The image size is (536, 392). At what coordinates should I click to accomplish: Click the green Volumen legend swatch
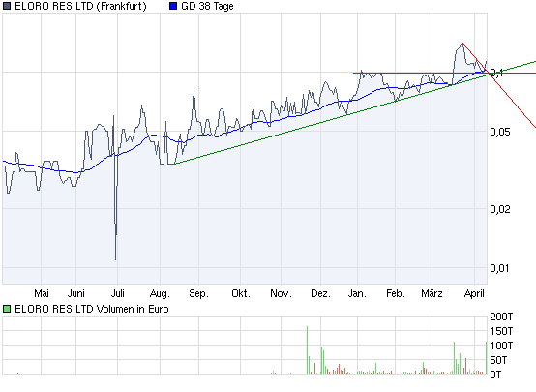coord(7,309)
